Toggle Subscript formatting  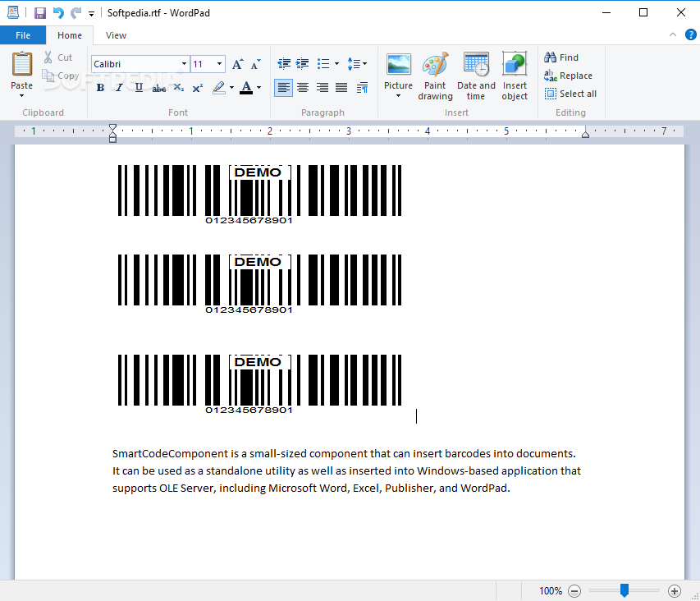[x=179, y=88]
